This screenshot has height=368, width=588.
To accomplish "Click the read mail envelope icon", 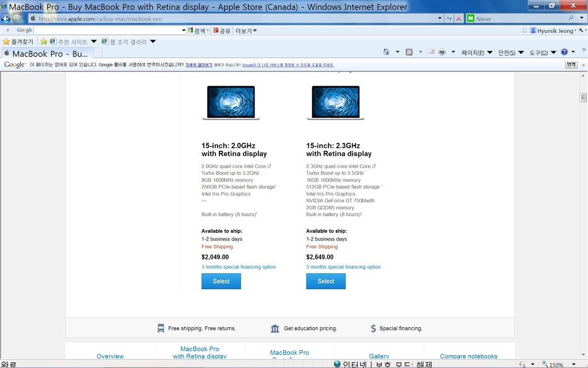I will (431, 52).
